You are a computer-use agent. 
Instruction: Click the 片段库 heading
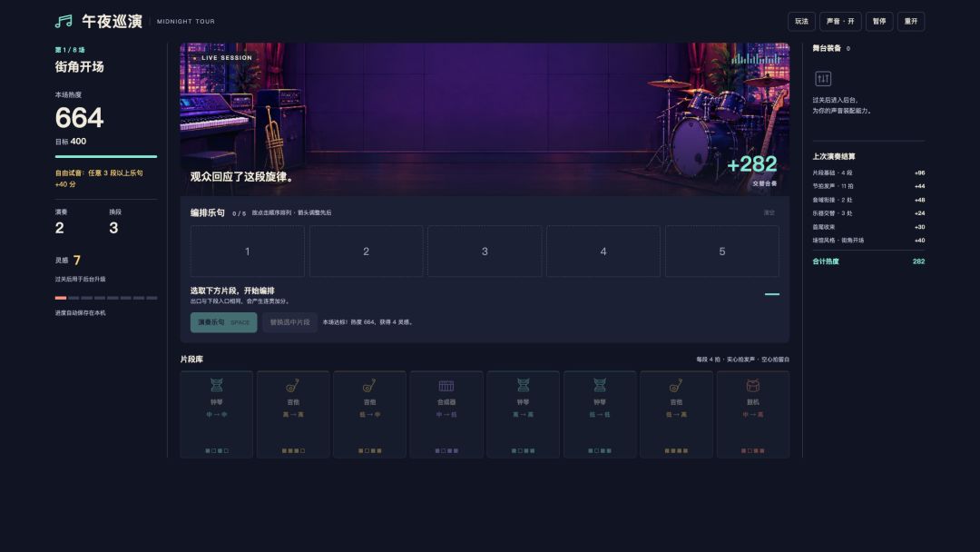coord(191,360)
